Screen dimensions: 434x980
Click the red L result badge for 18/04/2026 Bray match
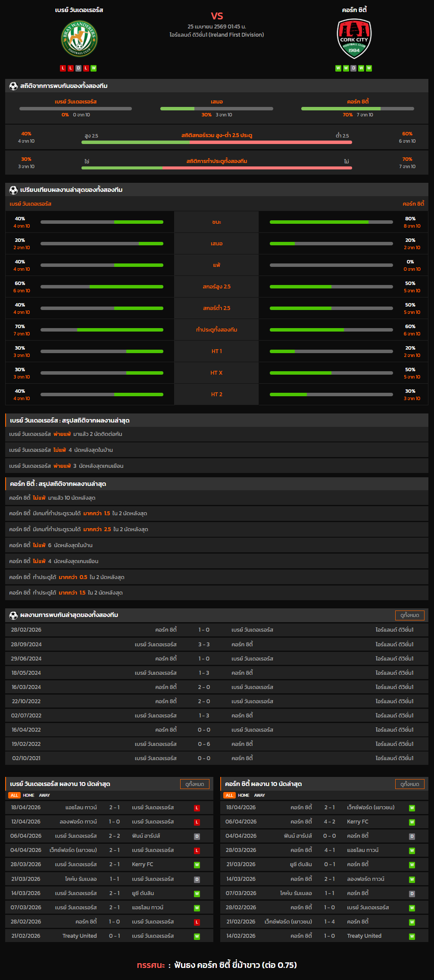click(x=197, y=808)
